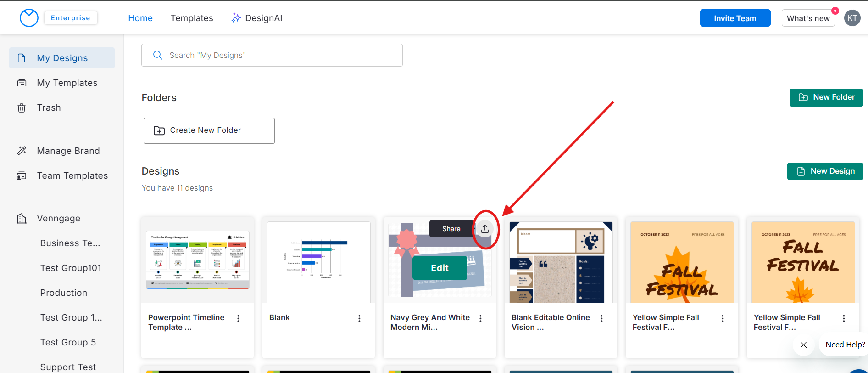Click the Trash bin icon in sidebar
This screenshot has width=868, height=373.
pyautogui.click(x=22, y=108)
